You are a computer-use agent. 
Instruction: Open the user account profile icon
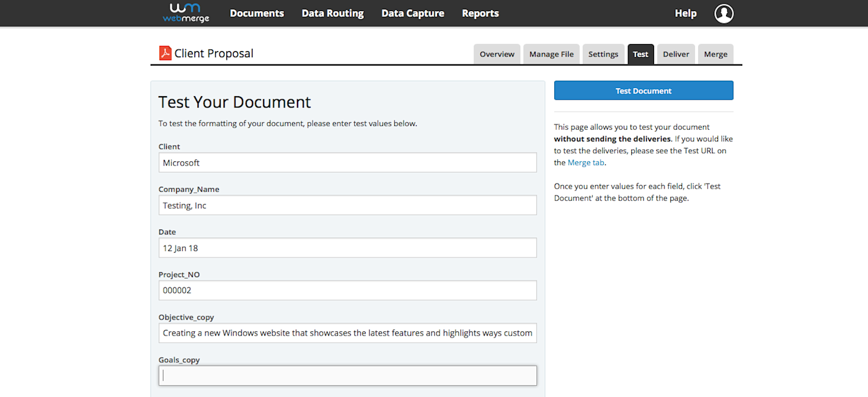click(724, 13)
